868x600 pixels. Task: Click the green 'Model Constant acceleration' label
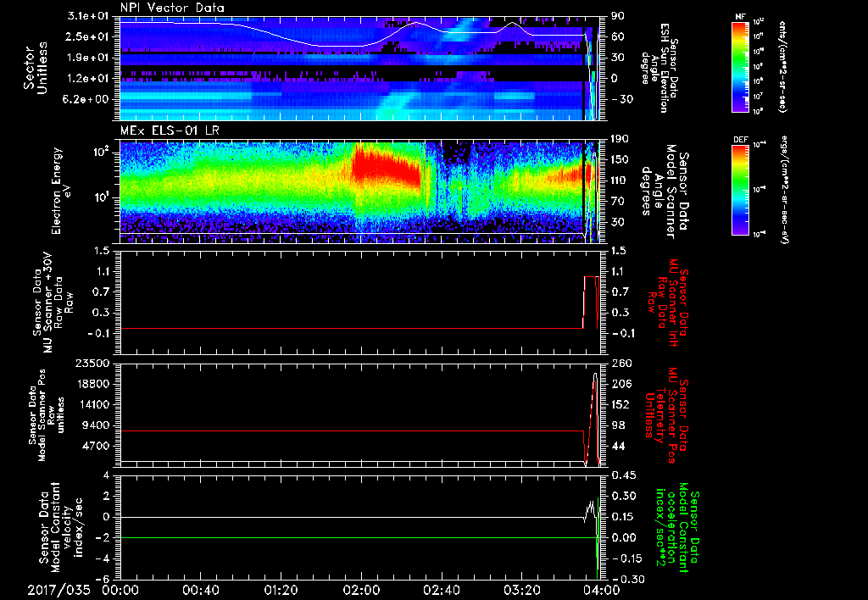click(x=677, y=528)
